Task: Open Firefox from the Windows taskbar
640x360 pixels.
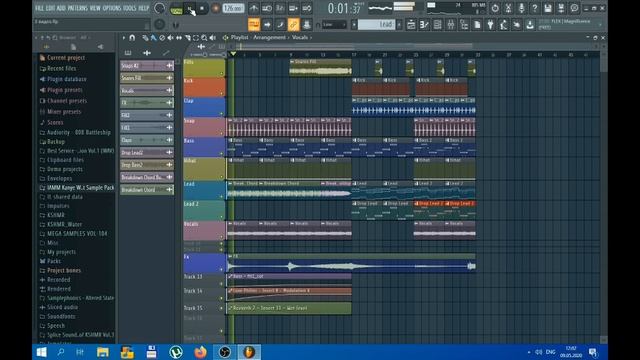Action: pos(200,352)
